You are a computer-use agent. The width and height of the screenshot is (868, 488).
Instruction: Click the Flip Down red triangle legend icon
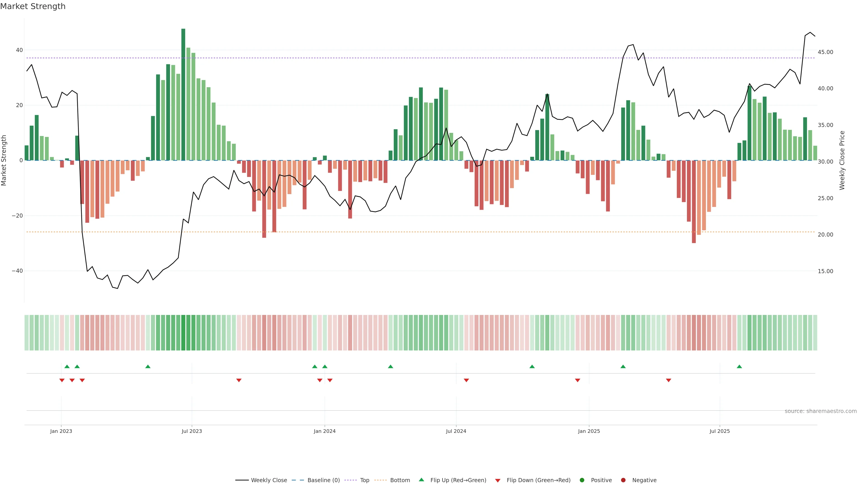coord(498,481)
